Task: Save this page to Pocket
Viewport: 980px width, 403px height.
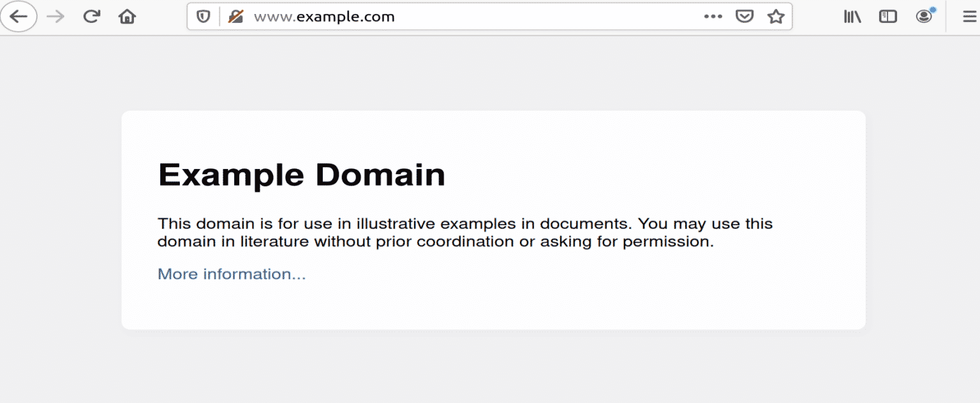Action: coord(744,17)
